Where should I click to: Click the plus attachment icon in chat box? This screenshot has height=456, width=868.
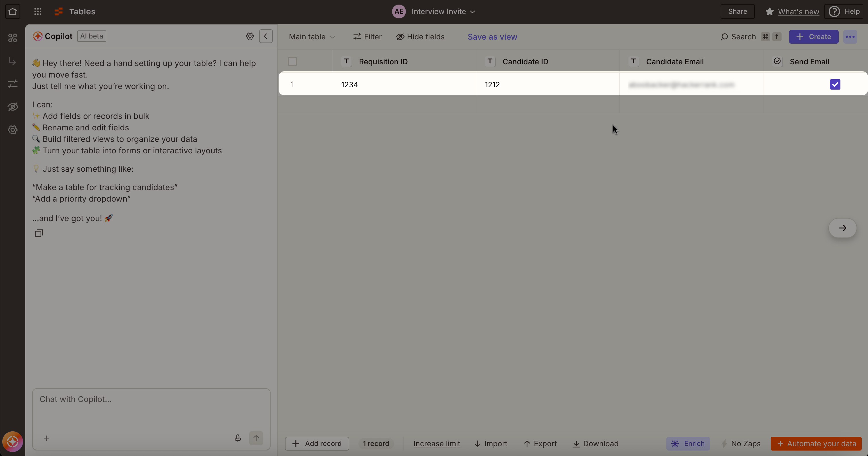point(47,438)
